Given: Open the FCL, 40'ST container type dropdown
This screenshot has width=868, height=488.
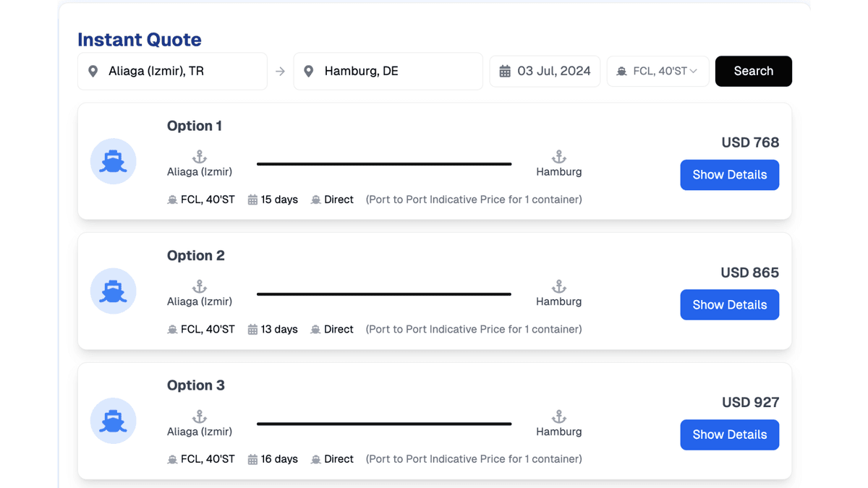Looking at the screenshot, I should (657, 71).
